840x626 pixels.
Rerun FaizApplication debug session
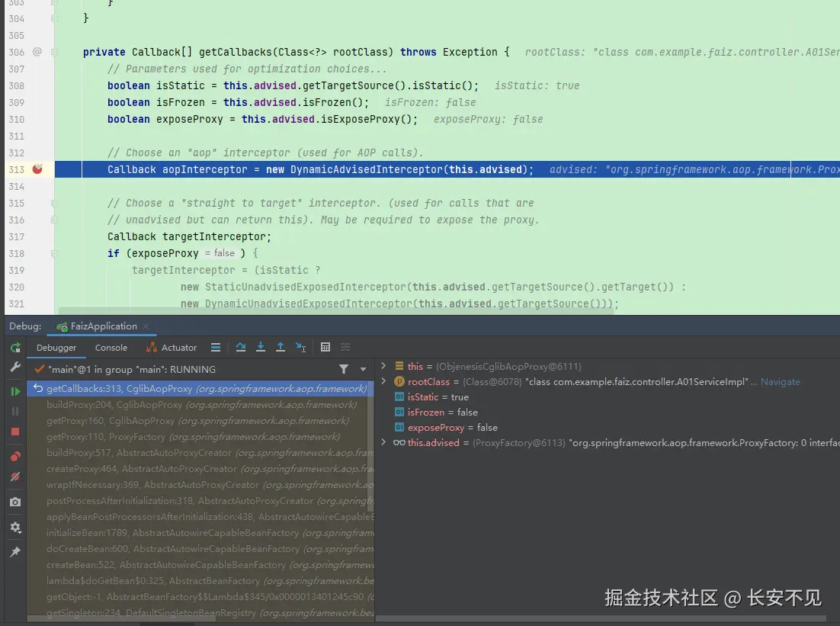tap(15, 347)
